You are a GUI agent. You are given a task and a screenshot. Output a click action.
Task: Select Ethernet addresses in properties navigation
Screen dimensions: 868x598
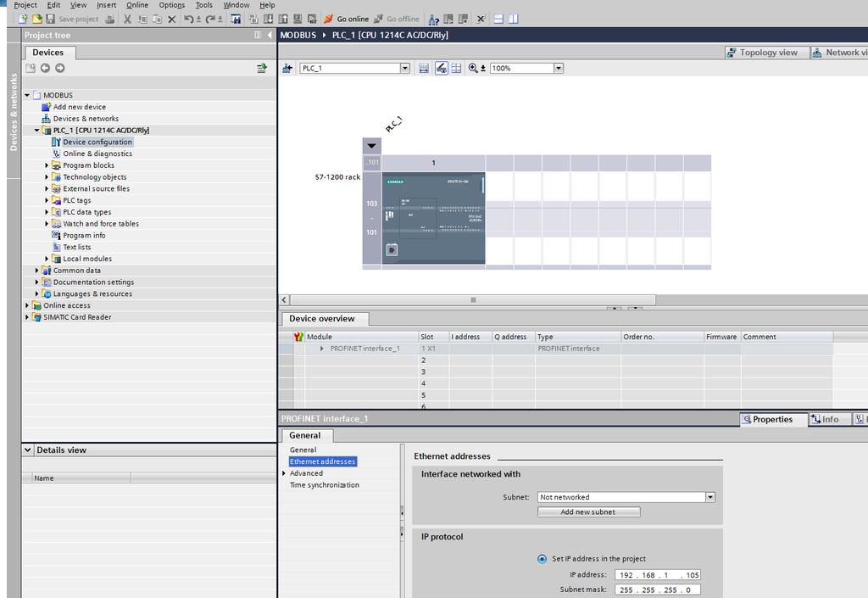323,461
